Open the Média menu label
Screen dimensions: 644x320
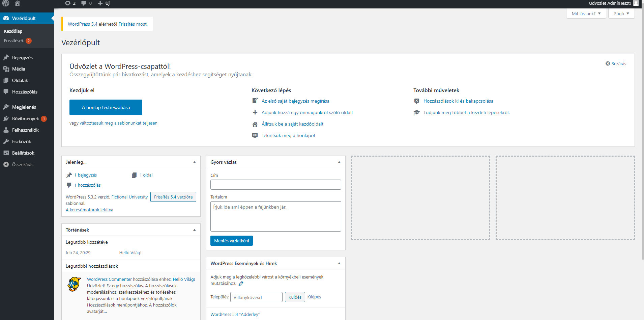pyautogui.click(x=19, y=69)
